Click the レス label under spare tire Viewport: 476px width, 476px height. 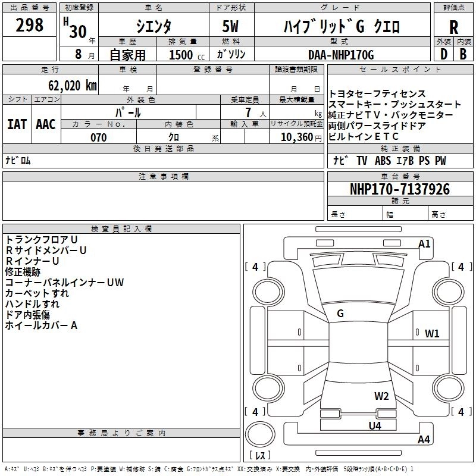pyautogui.click(x=259, y=455)
